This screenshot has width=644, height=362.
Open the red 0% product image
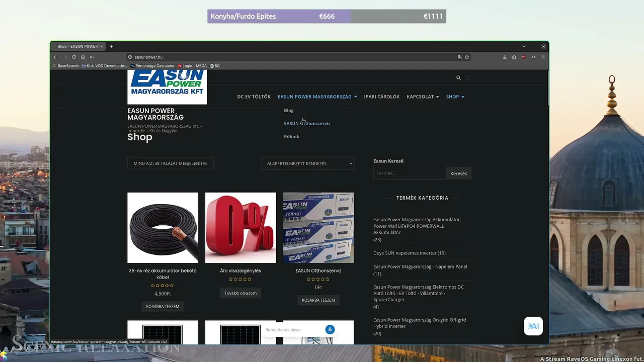[240, 228]
